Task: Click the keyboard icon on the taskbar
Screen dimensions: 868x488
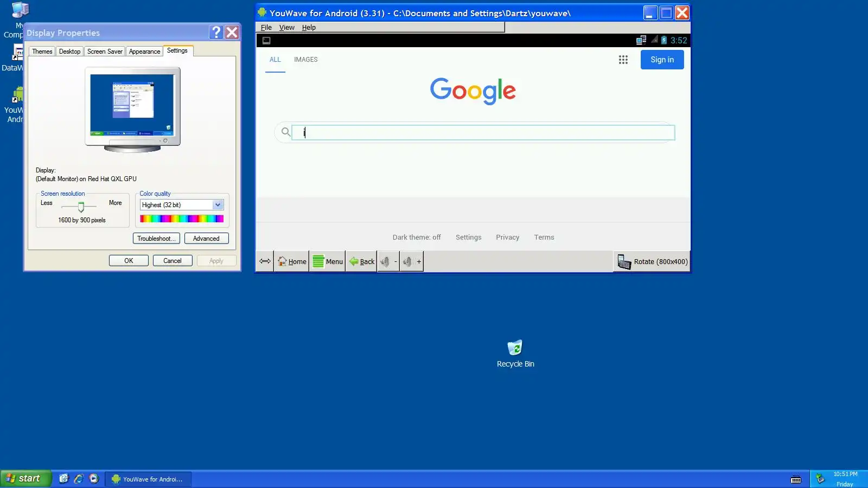Action: pyautogui.click(x=796, y=479)
